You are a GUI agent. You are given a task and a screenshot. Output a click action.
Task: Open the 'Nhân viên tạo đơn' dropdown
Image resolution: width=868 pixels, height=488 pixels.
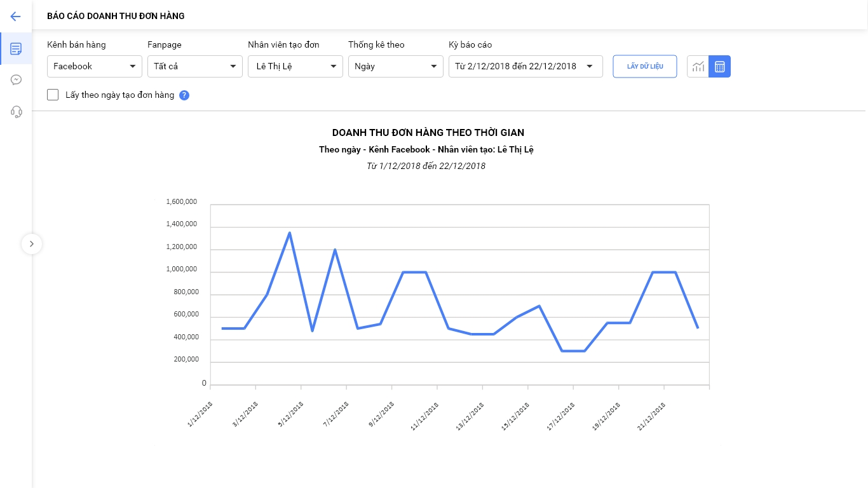(x=295, y=67)
